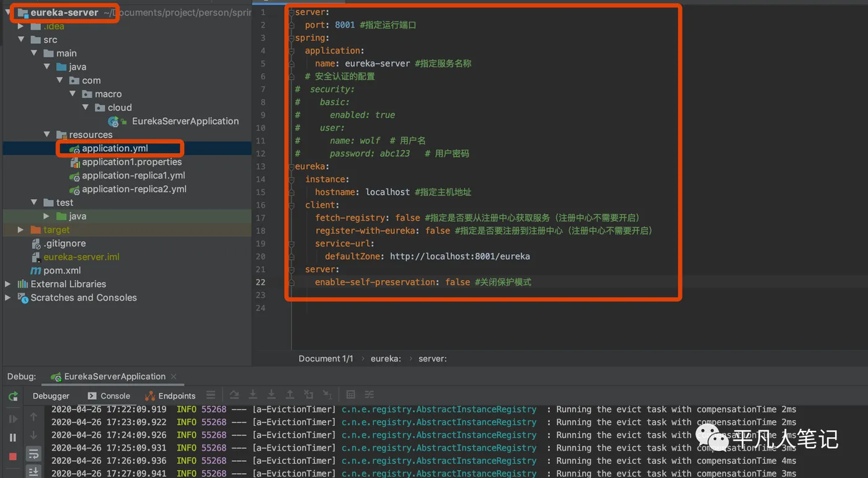The width and height of the screenshot is (868, 478).
Task: Click the Resume Program icon
Action: pyautogui.click(x=12, y=419)
